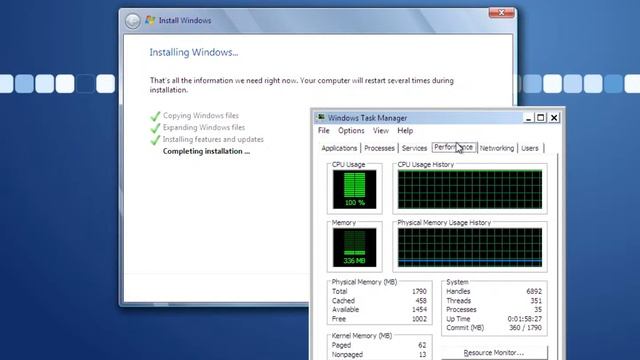Click the checkmark beside Copying Windows files

coord(155,116)
